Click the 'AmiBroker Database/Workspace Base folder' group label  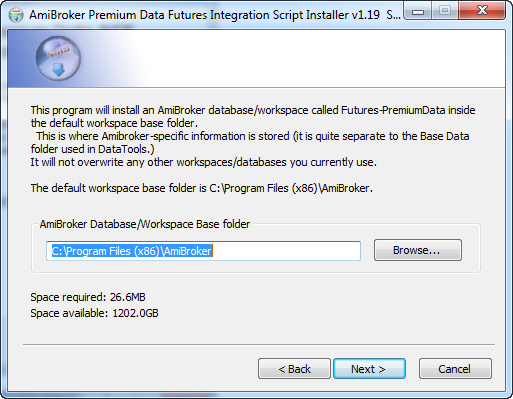(145, 224)
